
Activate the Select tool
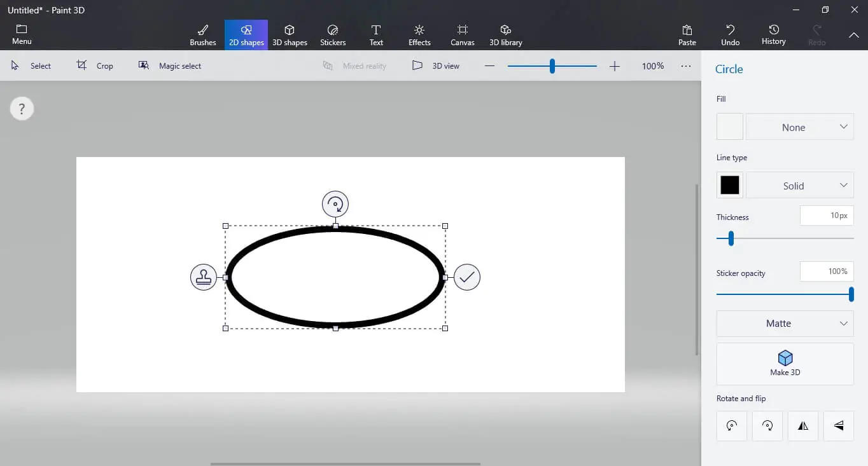(31, 65)
